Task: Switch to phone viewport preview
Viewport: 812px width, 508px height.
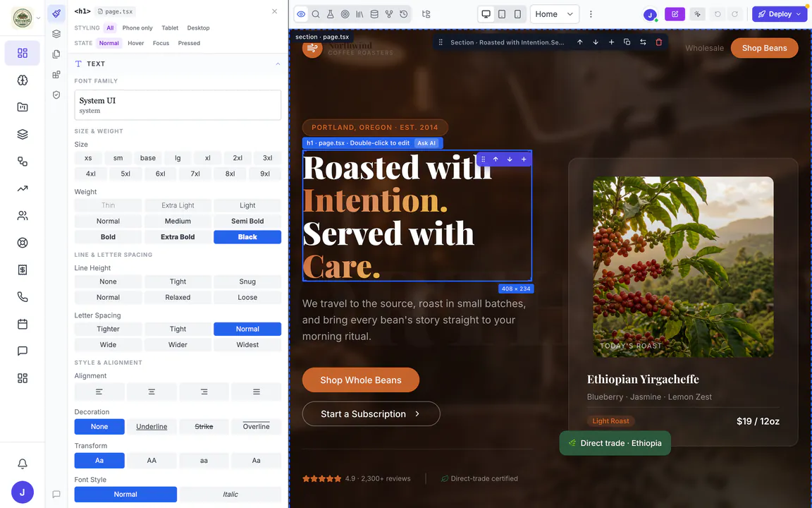Action: pos(517,14)
